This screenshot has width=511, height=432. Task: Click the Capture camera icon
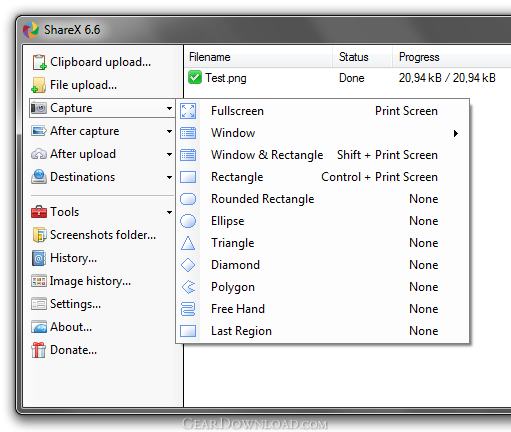[x=39, y=108]
